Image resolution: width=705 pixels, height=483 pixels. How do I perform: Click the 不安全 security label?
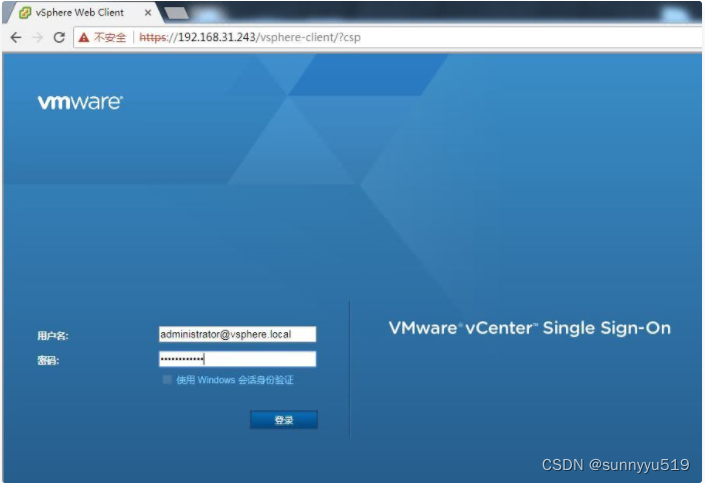tap(110, 37)
